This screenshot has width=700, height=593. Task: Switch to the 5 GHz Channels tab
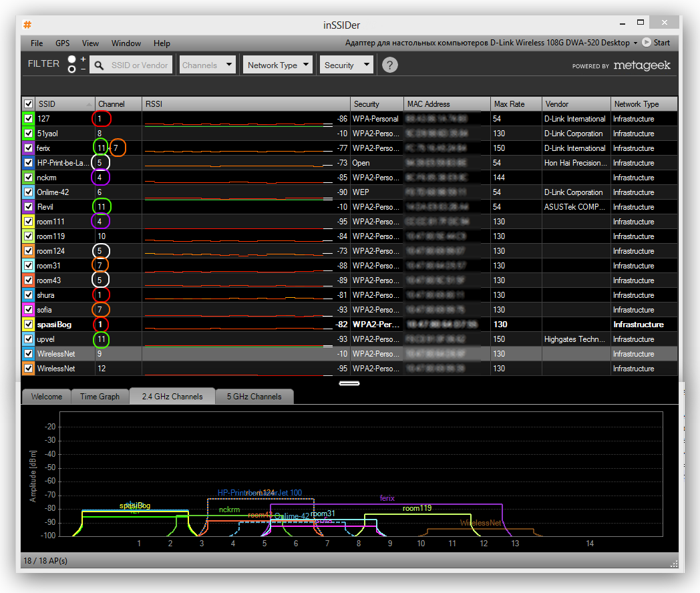tap(254, 396)
